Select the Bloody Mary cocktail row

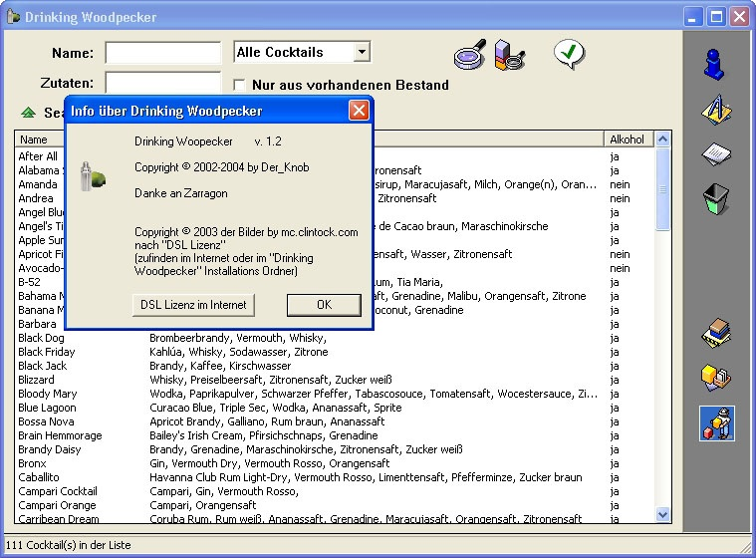[335, 394]
